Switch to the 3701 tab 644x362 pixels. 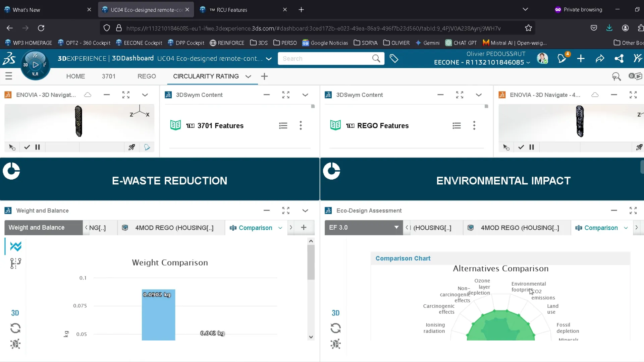(109, 76)
